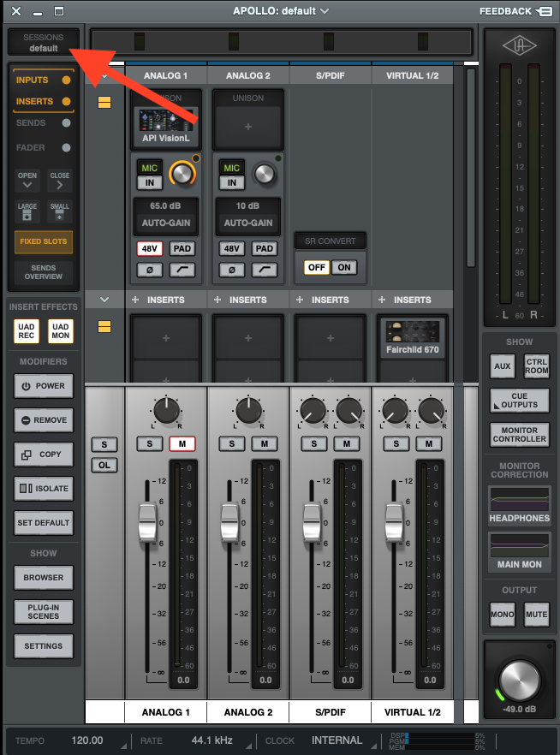Enable the low cut filter on Analog 2
The image size is (560, 755).
pos(265,270)
